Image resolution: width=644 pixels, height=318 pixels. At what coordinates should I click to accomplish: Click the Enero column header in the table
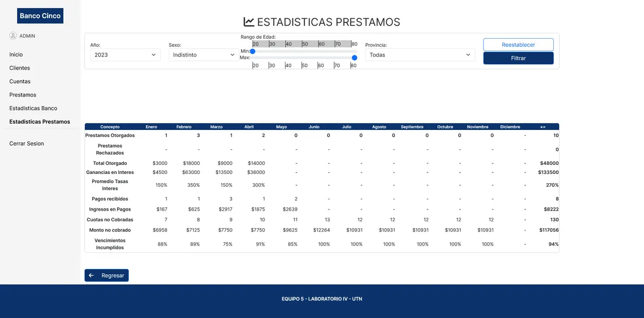151,127
